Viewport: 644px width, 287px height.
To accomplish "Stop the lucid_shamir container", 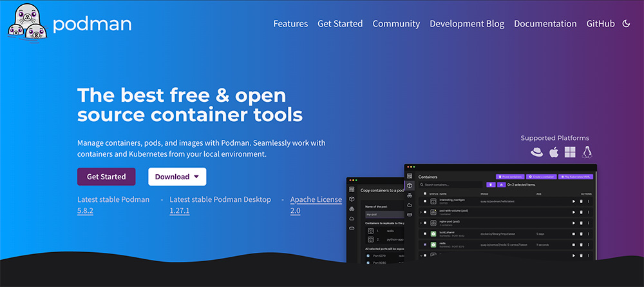I will coord(574,234).
